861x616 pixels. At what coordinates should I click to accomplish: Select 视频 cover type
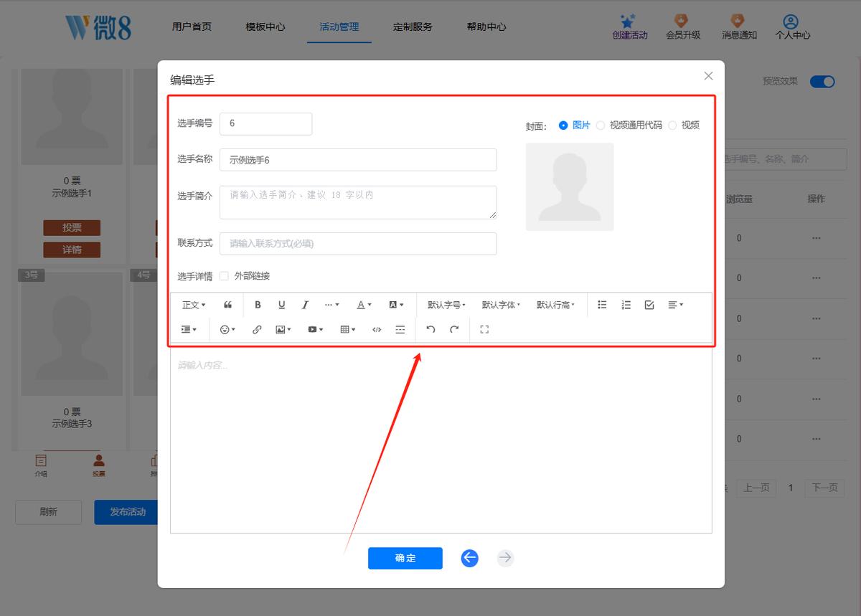tap(683, 125)
